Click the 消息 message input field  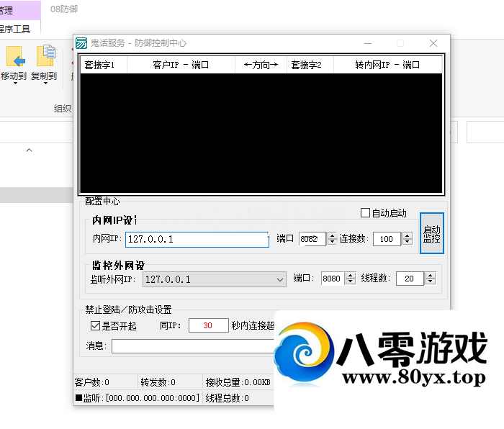point(191,346)
